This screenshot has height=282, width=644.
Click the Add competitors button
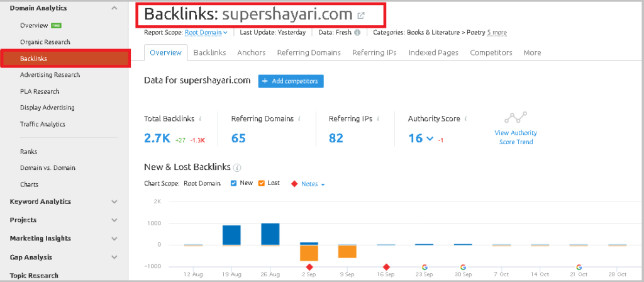pyautogui.click(x=291, y=81)
